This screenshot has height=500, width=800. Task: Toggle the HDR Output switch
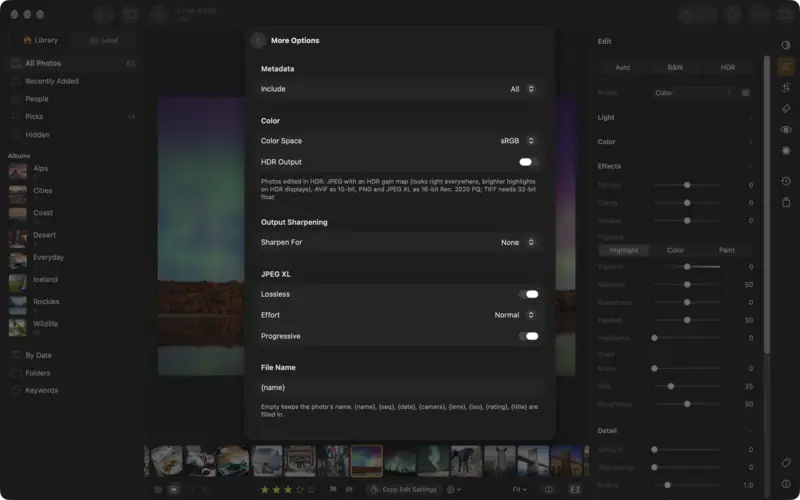[528, 162]
